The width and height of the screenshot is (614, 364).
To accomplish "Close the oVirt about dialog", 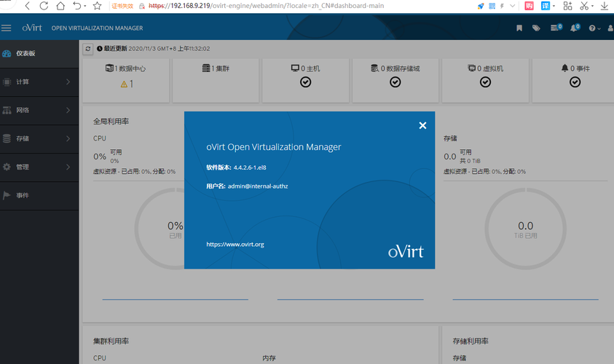I will (422, 125).
